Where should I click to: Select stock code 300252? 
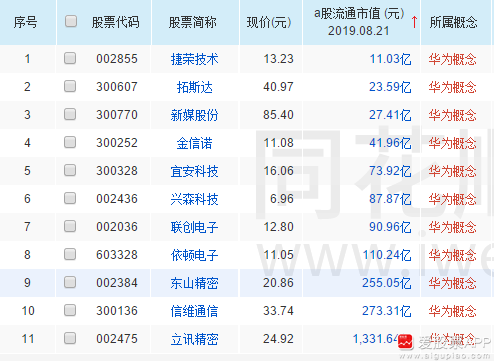[x=117, y=143]
